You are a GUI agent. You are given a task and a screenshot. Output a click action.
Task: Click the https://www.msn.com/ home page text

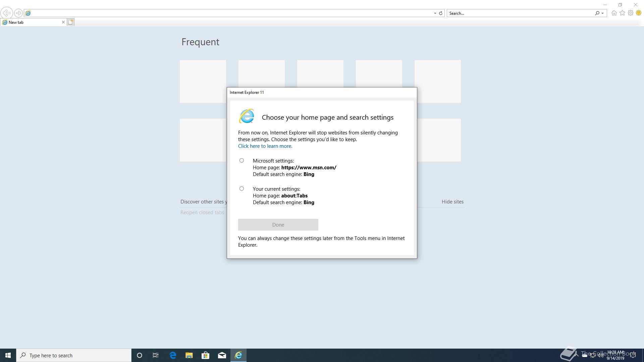pyautogui.click(x=309, y=168)
